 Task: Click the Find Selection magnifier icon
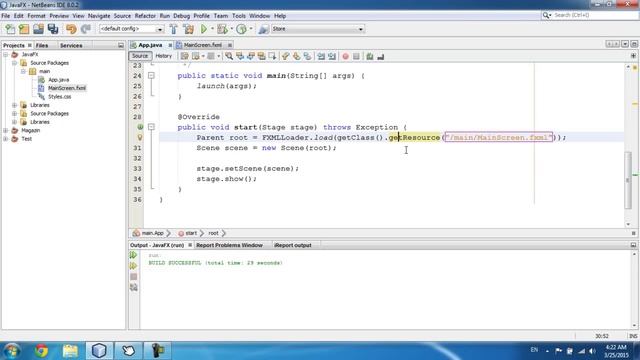point(229,56)
